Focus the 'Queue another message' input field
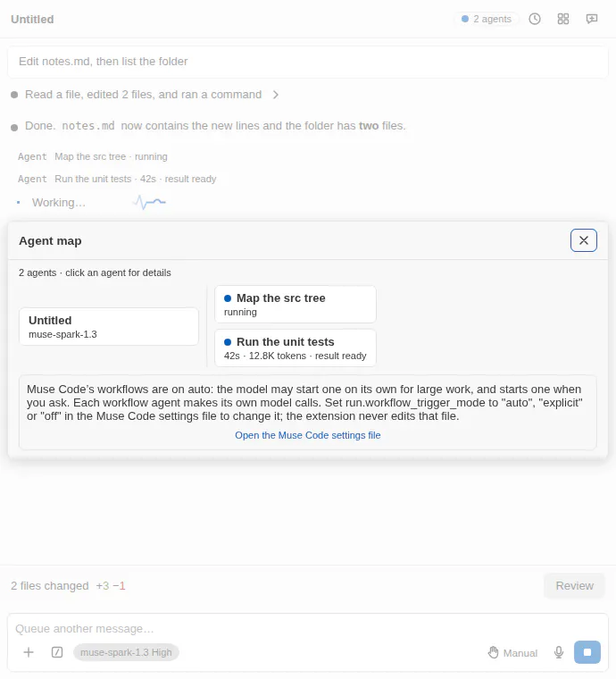This screenshot has height=679, width=616. [x=308, y=629]
